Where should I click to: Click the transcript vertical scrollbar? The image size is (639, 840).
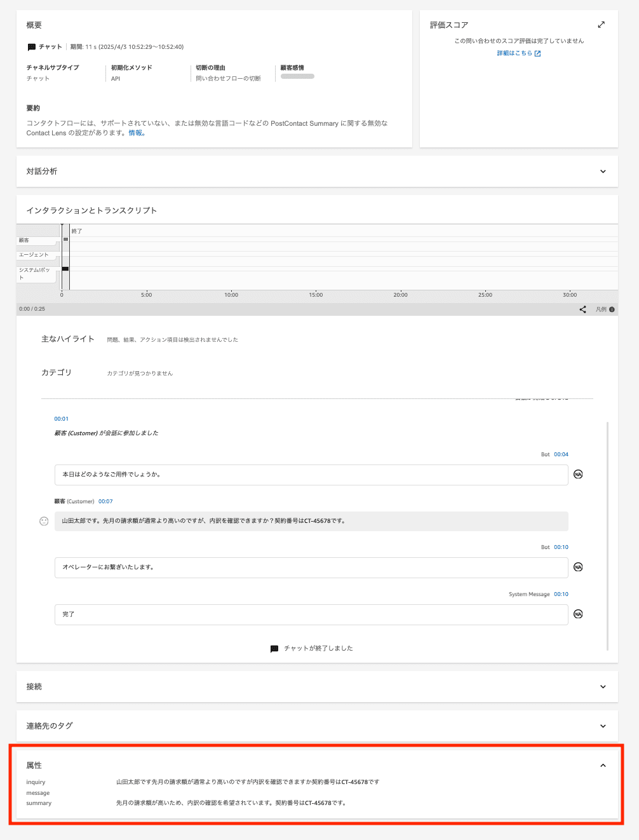point(608,536)
